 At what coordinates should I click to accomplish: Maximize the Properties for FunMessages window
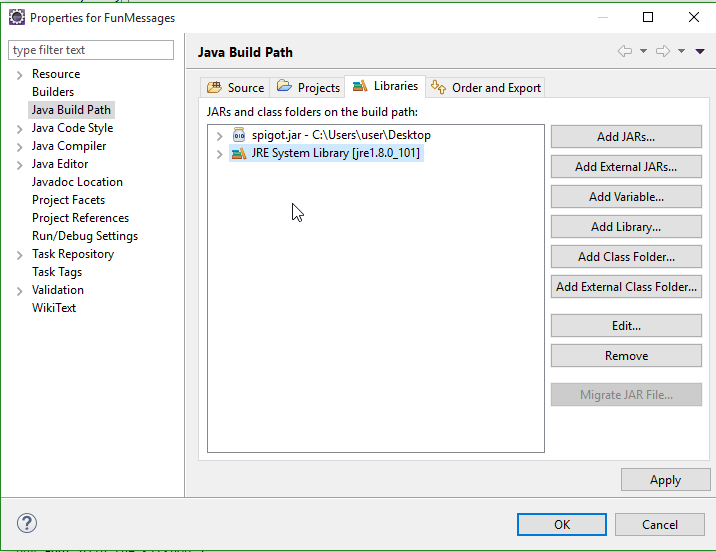click(648, 17)
